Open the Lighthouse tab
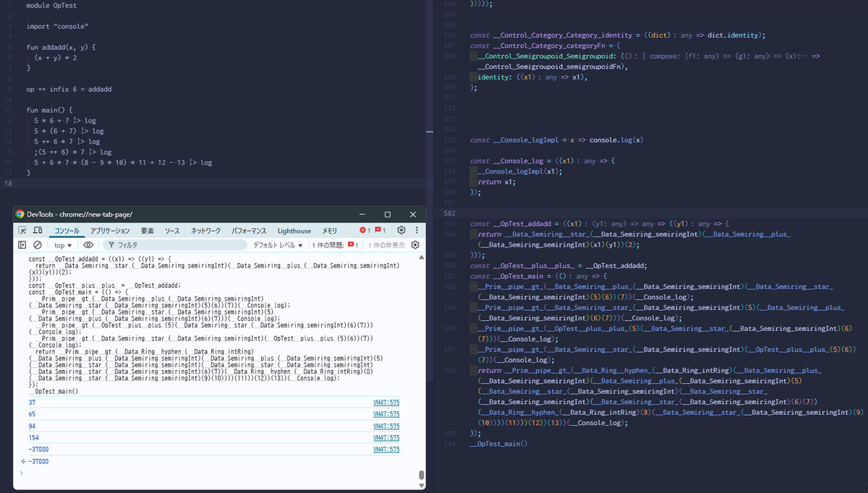Screen dimensions: 868x493 pyautogui.click(x=294, y=231)
